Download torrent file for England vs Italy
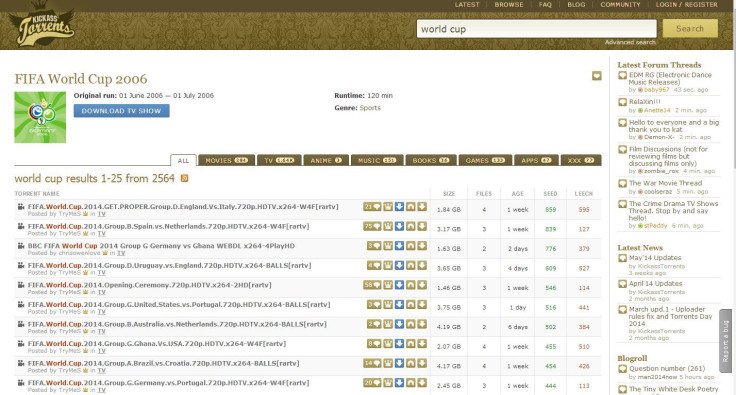Screen dimensions: 736x395 (422, 206)
